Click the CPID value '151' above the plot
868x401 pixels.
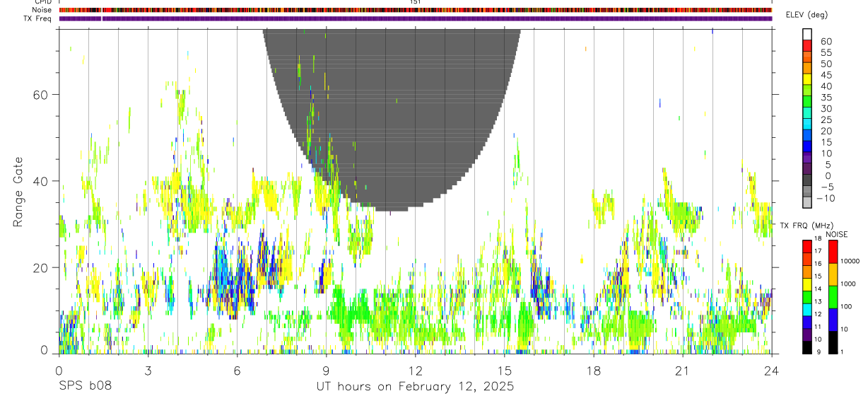click(x=416, y=2)
